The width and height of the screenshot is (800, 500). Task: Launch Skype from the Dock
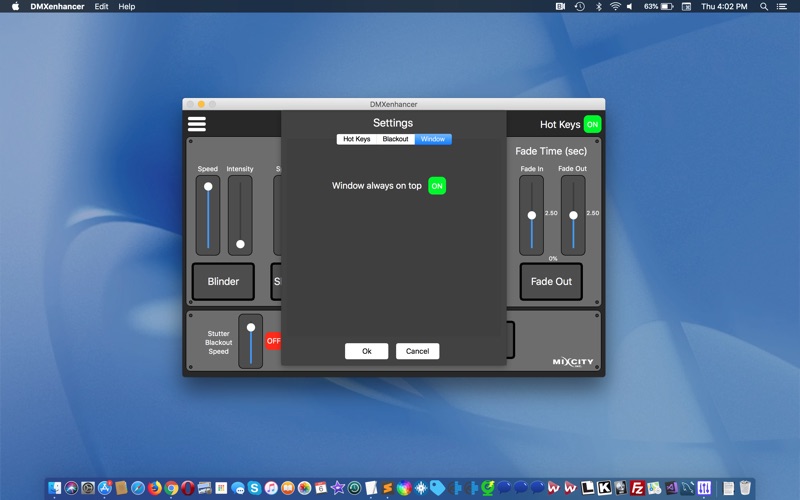tap(255, 488)
